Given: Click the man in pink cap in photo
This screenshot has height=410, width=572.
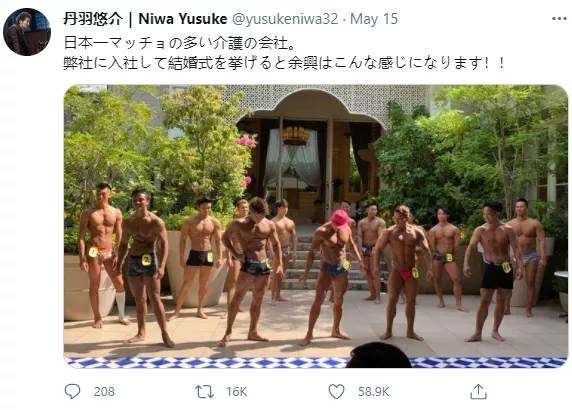Looking at the screenshot, I should [x=330, y=277].
